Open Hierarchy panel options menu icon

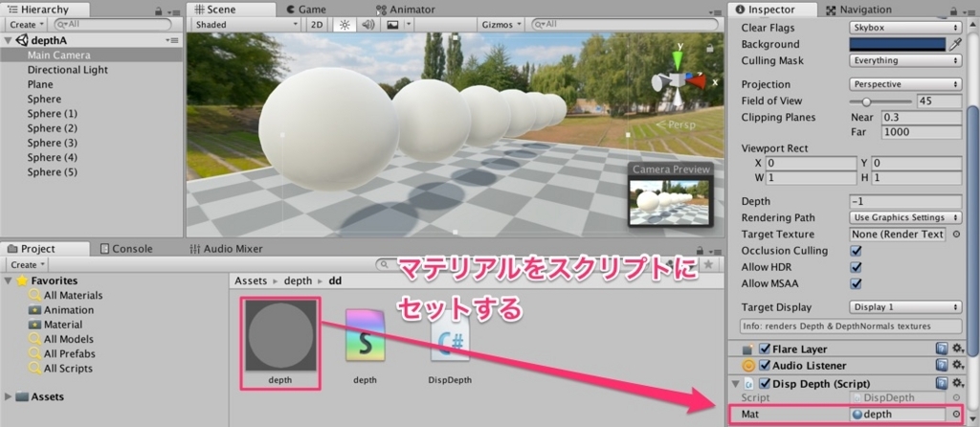(x=172, y=11)
